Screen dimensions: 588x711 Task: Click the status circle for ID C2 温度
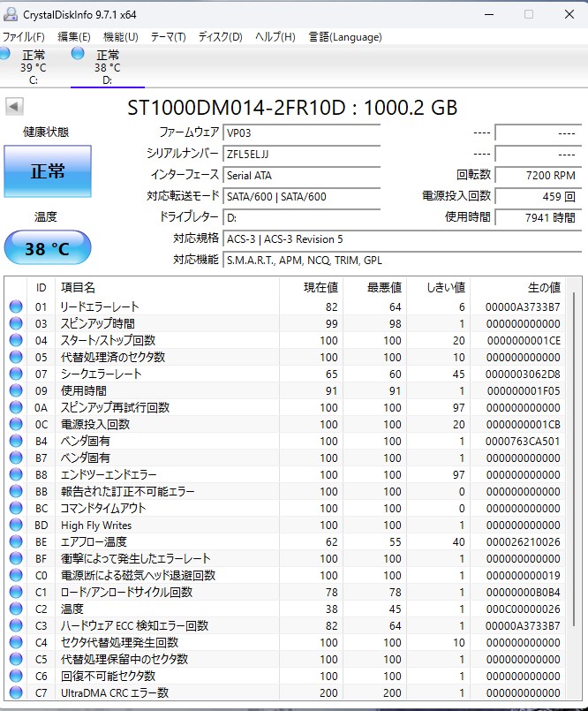point(16,609)
